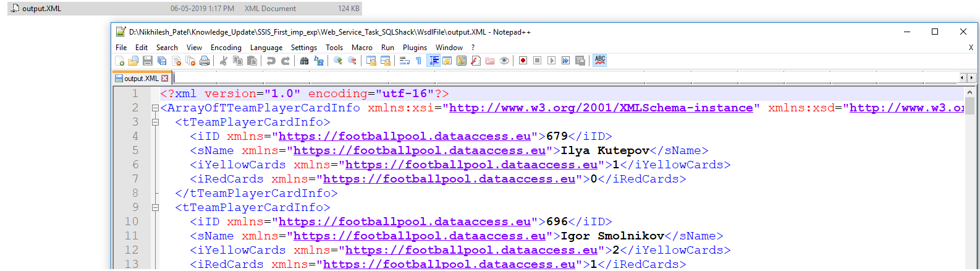Click the Save All toolbar icon

[162, 61]
